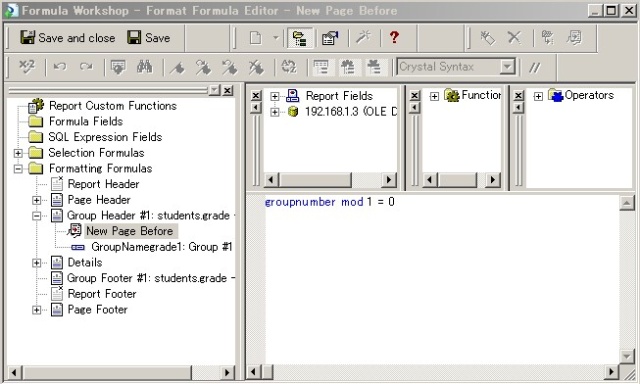Screen dimensions: 640x384
Task: Collapse the Formatting Formulas node
Action: coord(18,169)
